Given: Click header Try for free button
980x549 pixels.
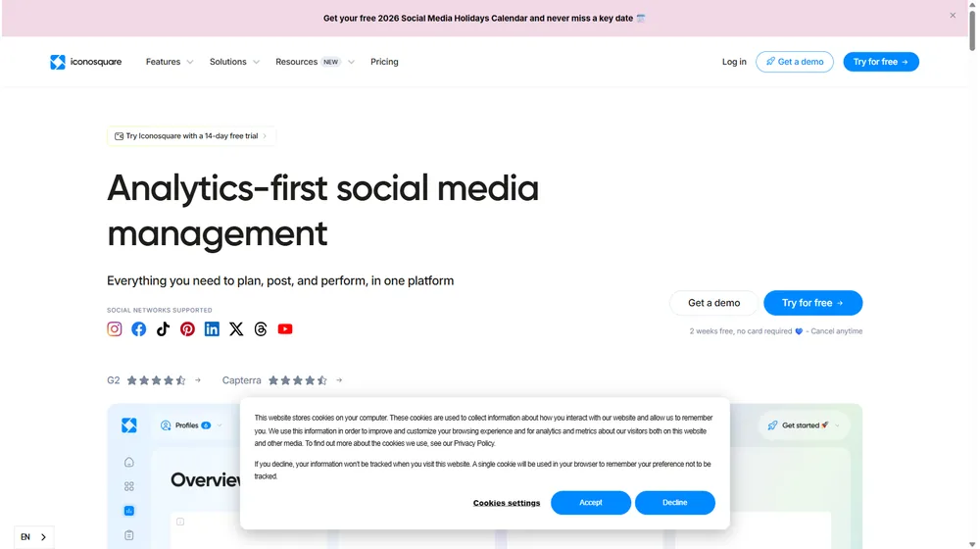Looking at the screenshot, I should 881,62.
